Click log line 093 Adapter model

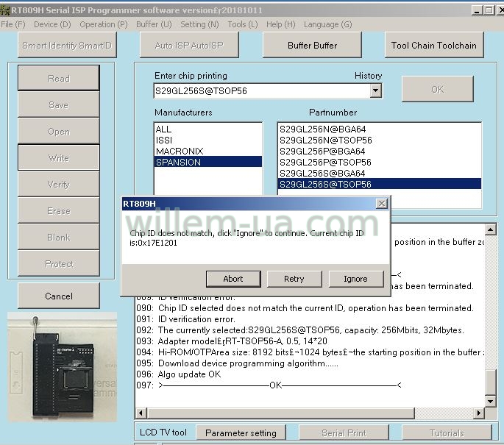click(x=232, y=341)
